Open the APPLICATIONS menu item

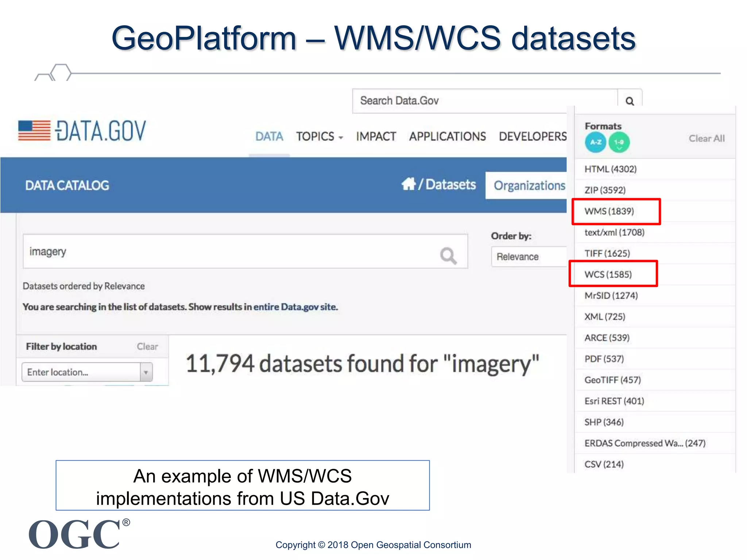coord(447,136)
